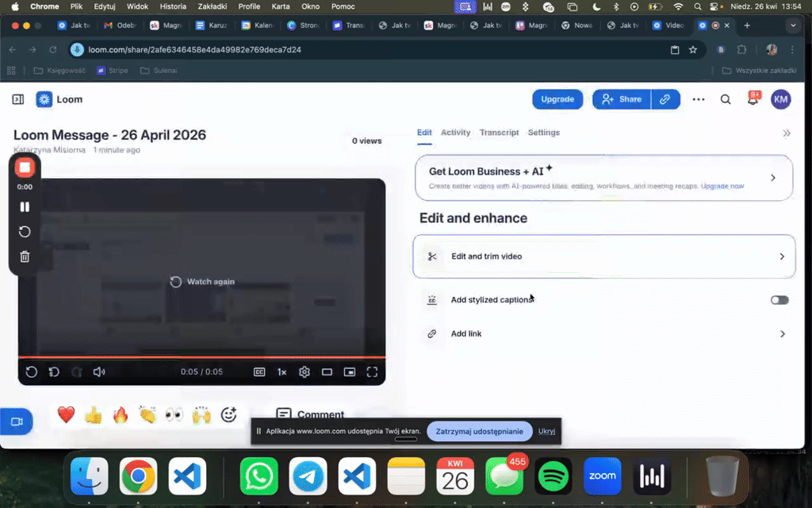Edit the Loom Message title
Screen dimensions: 812x508
pos(109,135)
